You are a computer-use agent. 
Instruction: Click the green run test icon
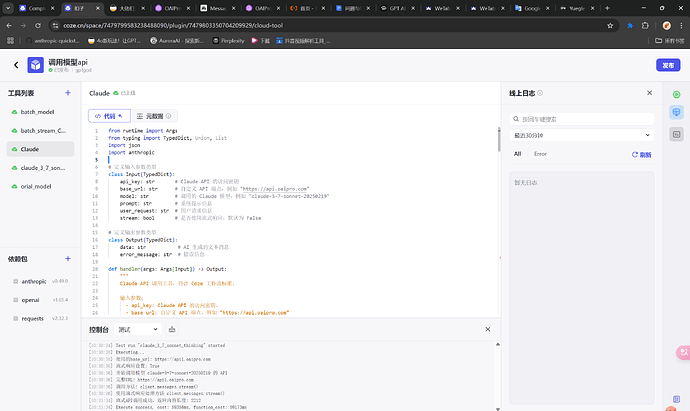676,95
